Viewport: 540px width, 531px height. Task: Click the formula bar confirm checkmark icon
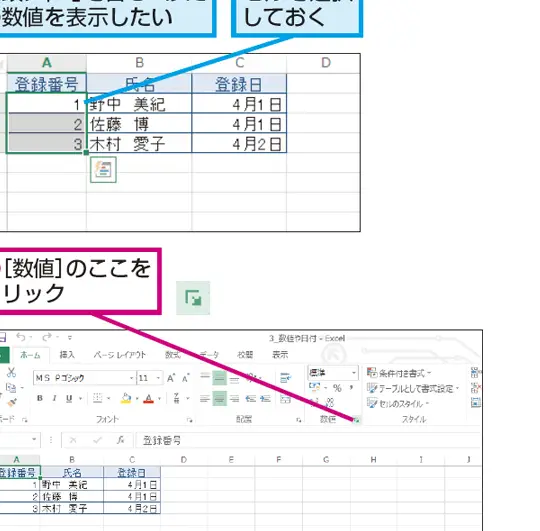tap(97, 440)
